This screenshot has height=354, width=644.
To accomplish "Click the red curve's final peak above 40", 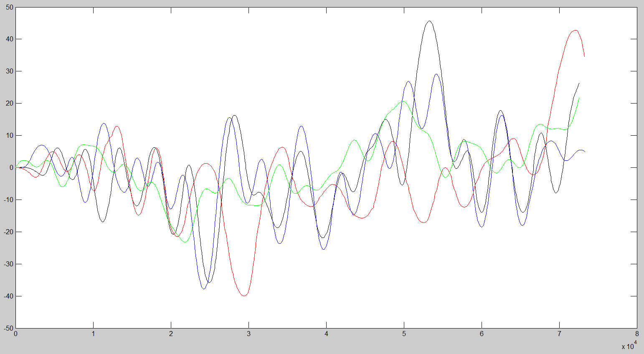I will (576, 30).
